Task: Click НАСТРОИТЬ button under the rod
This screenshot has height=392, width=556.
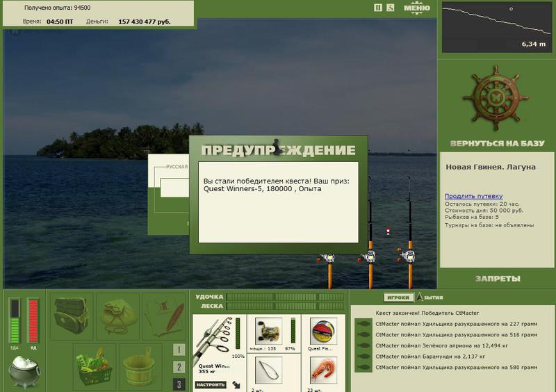Action: tap(211, 384)
